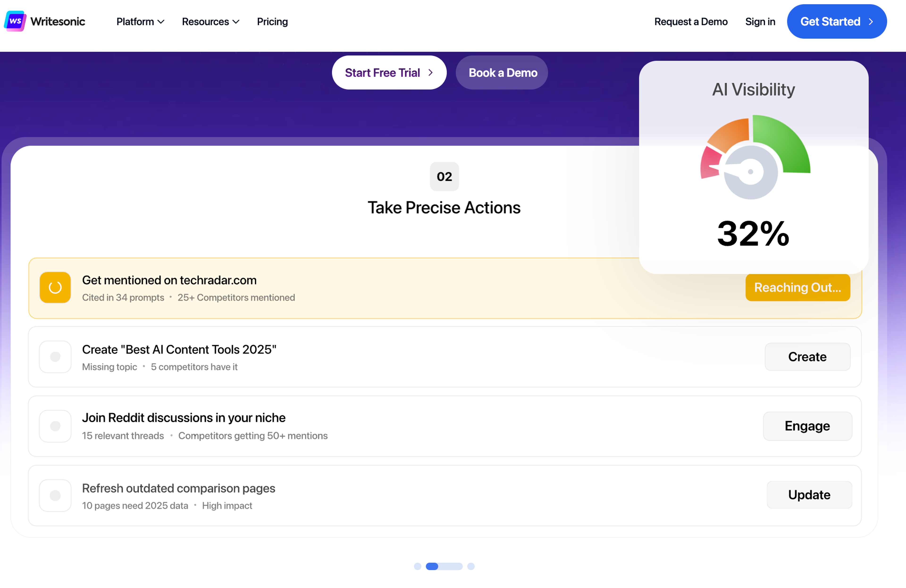
Task: Click Competitors getting 50+ mentions text
Action: (253, 436)
